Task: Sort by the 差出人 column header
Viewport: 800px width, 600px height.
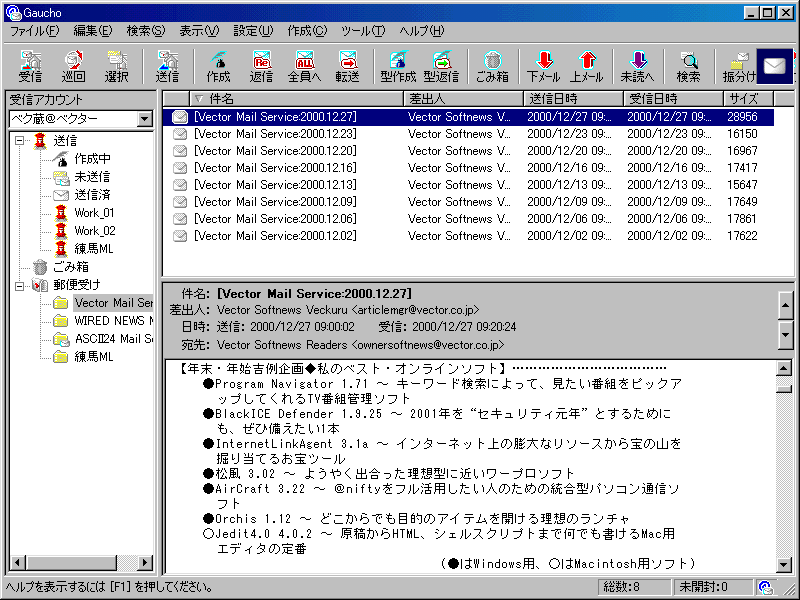Action: coord(463,98)
